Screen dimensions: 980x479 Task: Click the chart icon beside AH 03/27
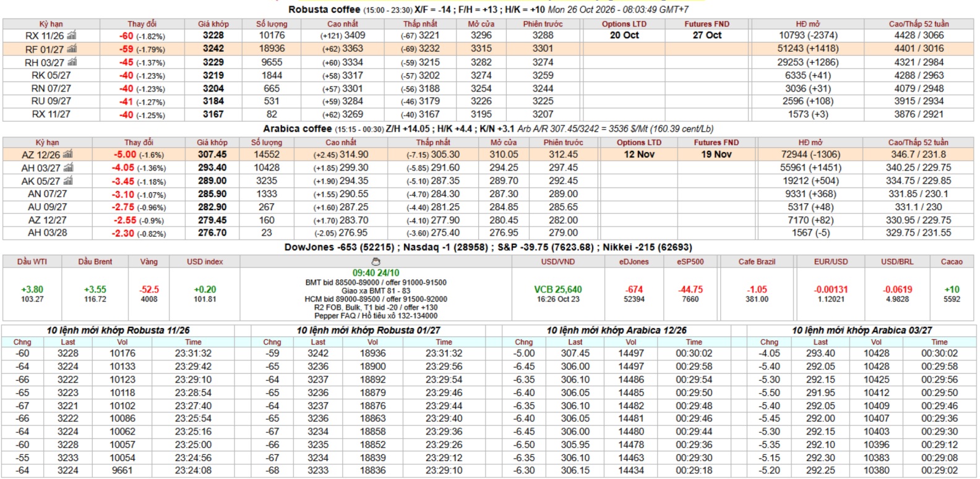pos(68,167)
